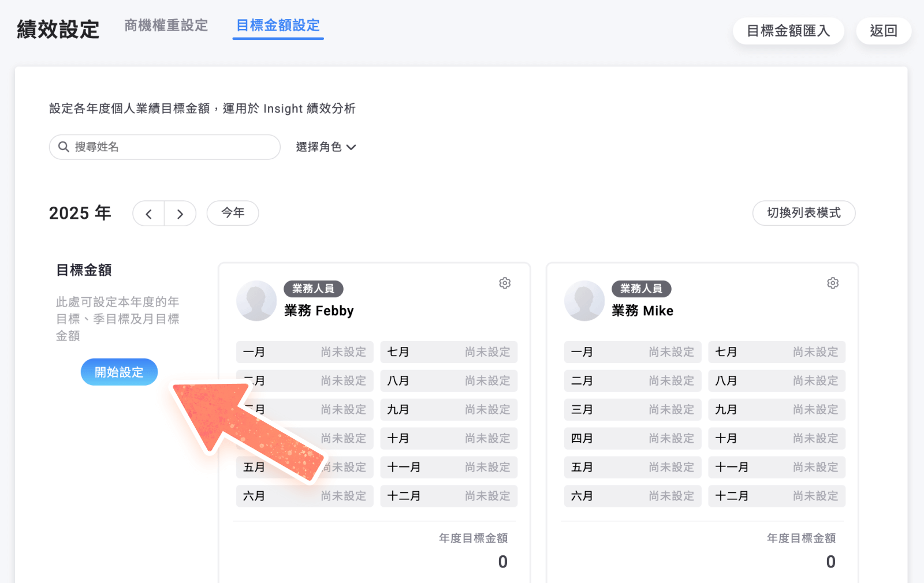Viewport: 924px width, 583px height.
Task: Open settings gear on 業務 Mike's card
Action: pyautogui.click(x=832, y=283)
